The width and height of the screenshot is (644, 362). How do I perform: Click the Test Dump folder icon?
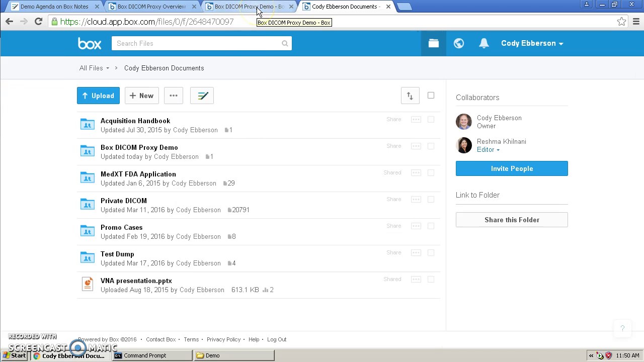(88, 257)
